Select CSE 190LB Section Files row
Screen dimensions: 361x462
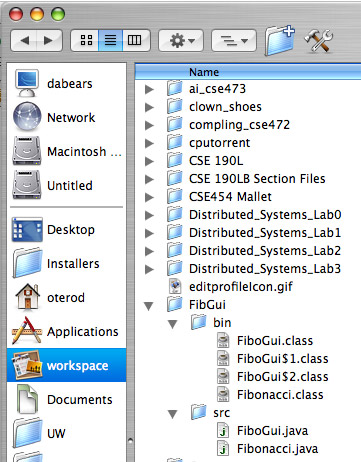coord(248,179)
